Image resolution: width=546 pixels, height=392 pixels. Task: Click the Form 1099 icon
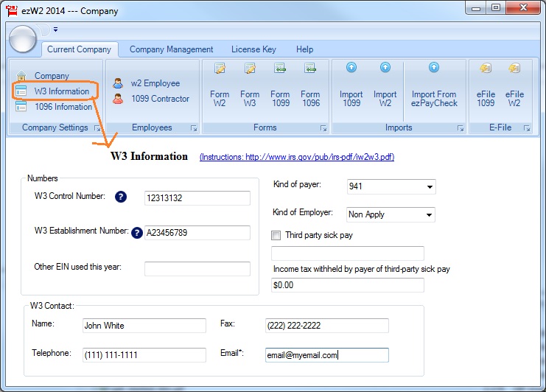tap(280, 69)
